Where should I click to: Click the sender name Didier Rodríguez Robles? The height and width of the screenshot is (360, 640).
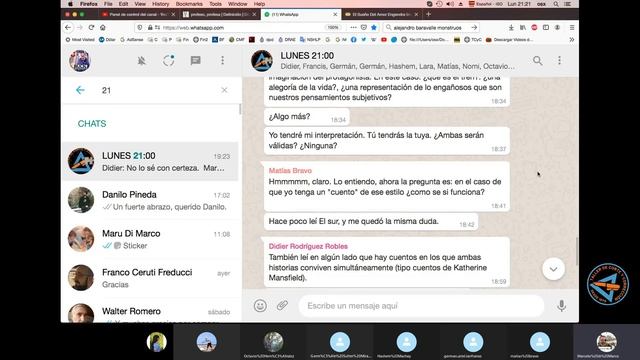pyautogui.click(x=308, y=246)
